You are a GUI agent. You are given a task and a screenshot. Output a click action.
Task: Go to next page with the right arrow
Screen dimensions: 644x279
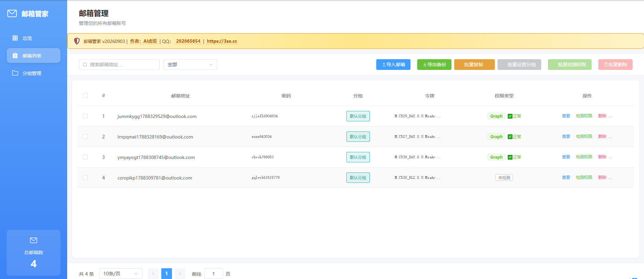[180, 274]
